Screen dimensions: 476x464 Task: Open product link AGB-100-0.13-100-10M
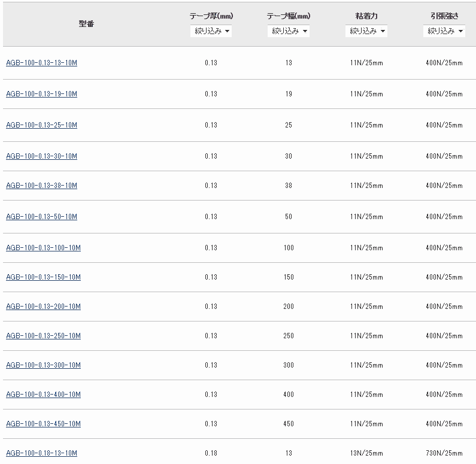point(43,248)
